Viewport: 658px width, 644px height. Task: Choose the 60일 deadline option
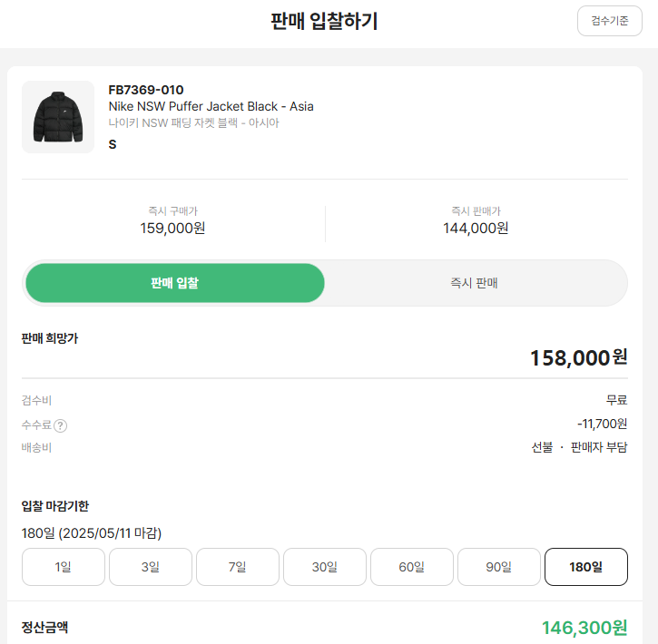tap(412, 567)
